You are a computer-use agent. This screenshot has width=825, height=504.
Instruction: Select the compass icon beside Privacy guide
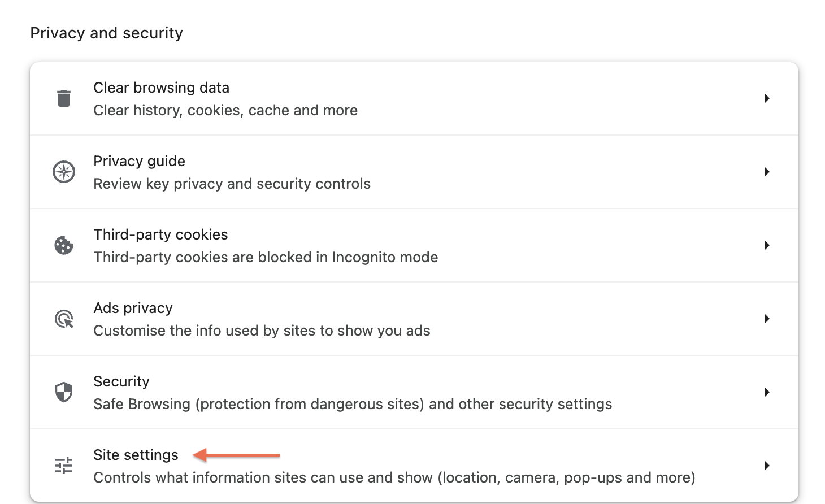point(64,172)
